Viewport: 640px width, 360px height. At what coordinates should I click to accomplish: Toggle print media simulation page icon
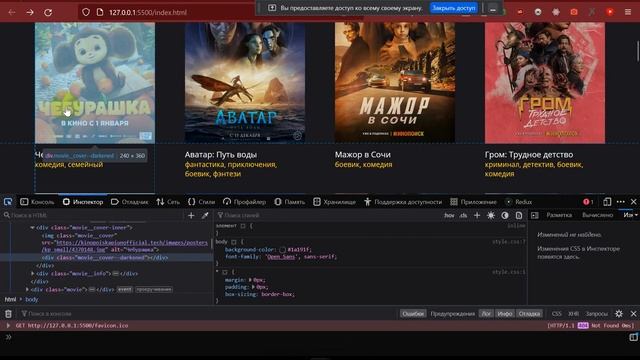tap(519, 215)
